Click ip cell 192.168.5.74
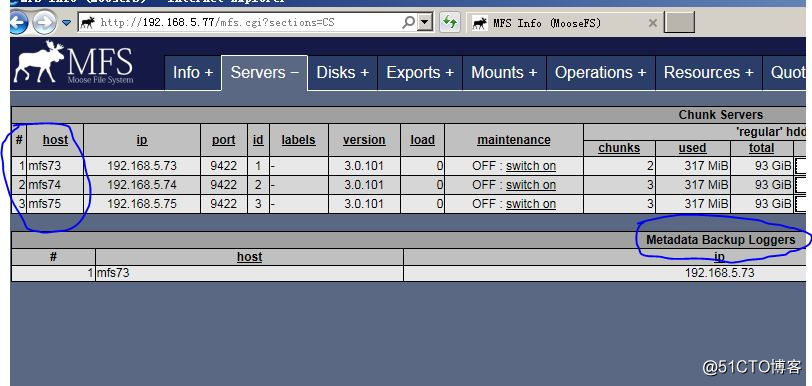The image size is (812, 386). tap(142, 185)
